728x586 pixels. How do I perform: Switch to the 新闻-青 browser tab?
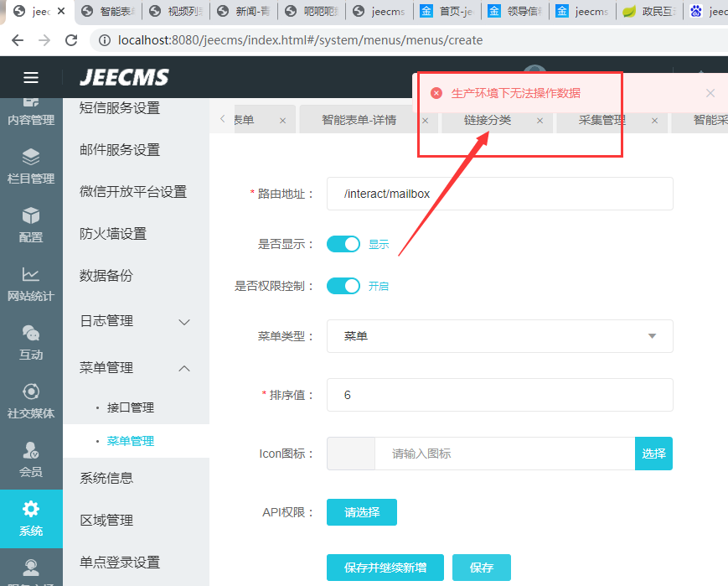coord(245,11)
